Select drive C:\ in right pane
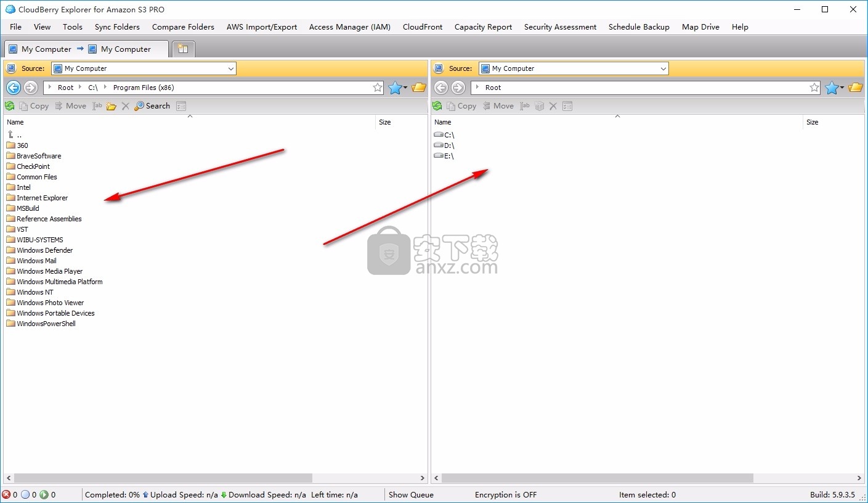Screen dimensions: 868x503 [444, 135]
